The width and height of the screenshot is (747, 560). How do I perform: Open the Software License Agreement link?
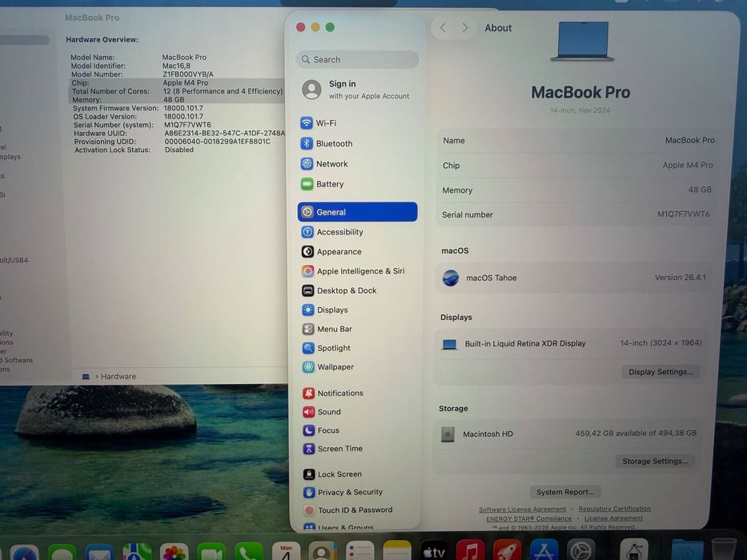522,509
